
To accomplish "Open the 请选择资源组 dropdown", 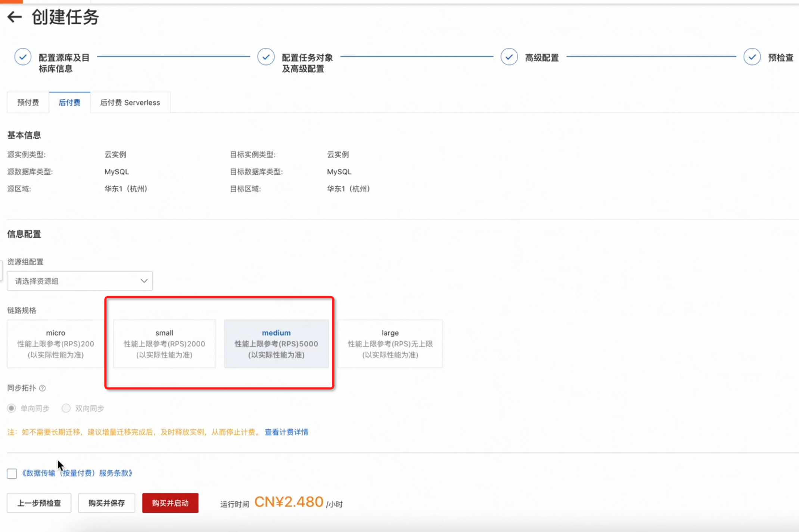I will tap(80, 281).
